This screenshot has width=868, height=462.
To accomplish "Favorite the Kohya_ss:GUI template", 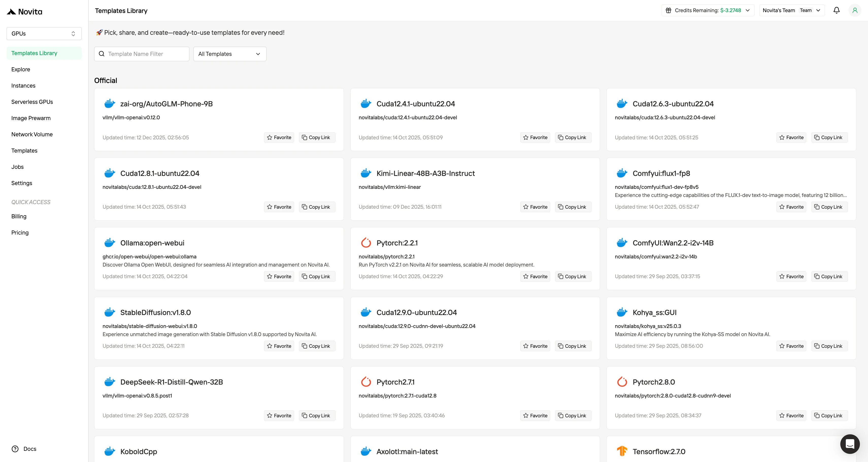I will pyautogui.click(x=791, y=346).
